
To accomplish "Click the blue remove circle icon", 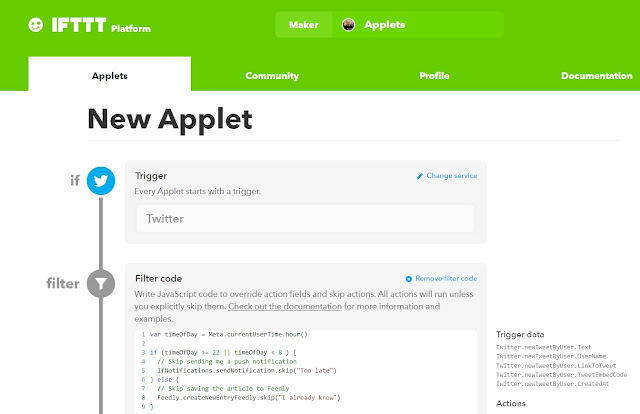I will point(409,279).
